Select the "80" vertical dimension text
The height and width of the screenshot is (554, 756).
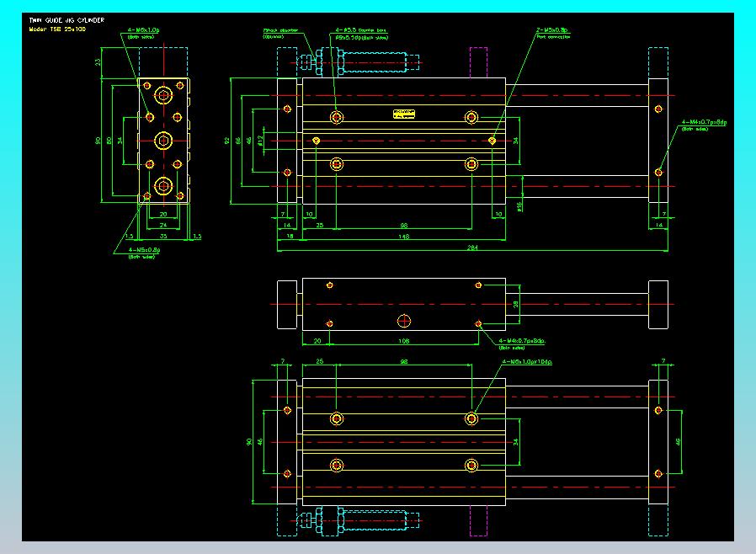coord(109,141)
